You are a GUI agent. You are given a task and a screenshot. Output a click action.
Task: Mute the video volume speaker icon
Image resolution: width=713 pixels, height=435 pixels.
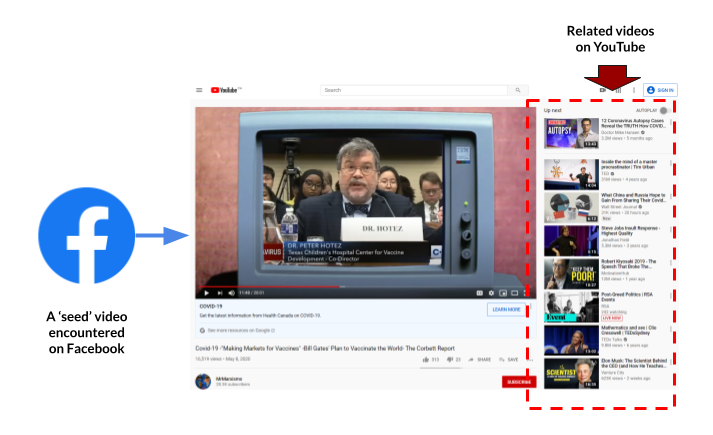click(x=231, y=293)
